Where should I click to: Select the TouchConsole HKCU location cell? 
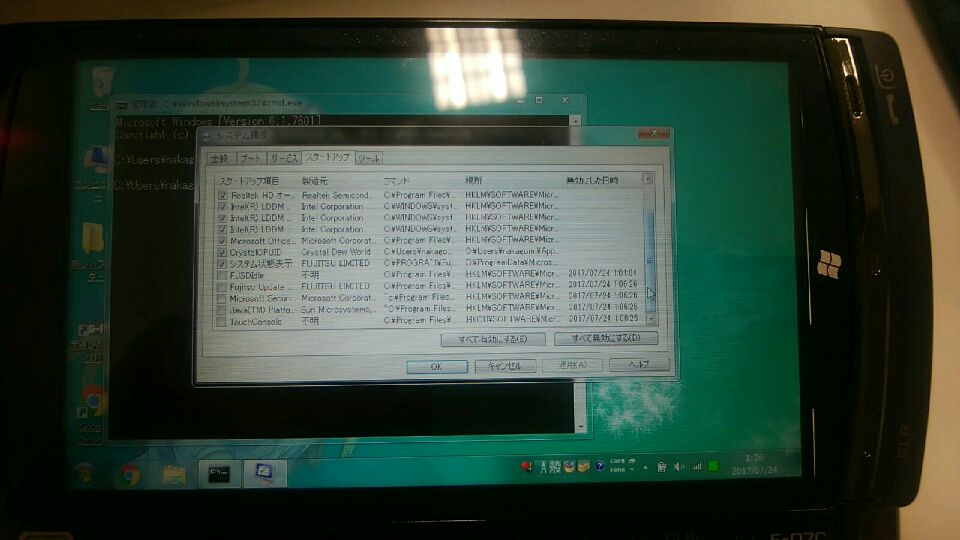pos(512,319)
